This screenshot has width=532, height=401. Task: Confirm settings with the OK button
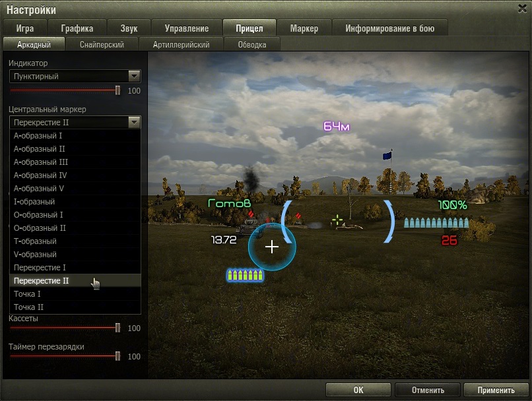pos(358,390)
